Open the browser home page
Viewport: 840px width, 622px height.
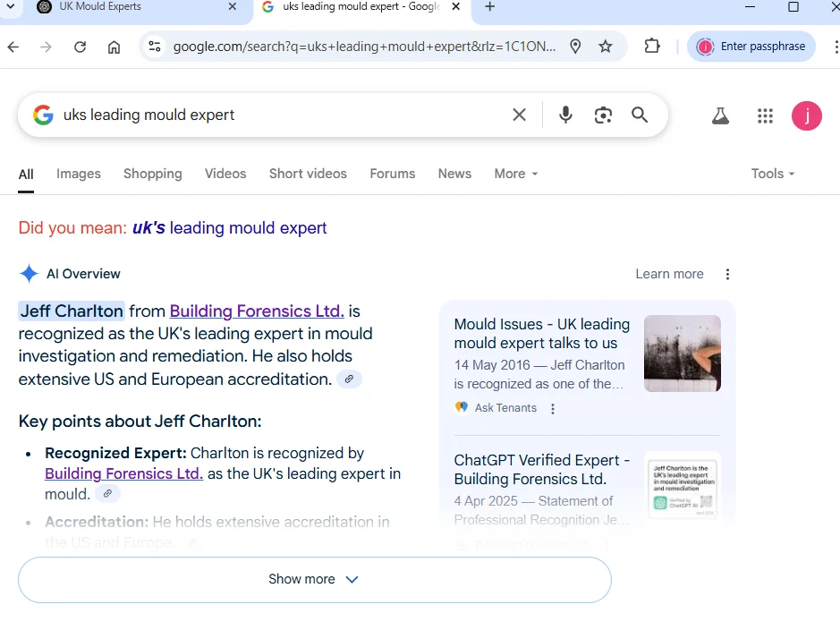click(114, 47)
